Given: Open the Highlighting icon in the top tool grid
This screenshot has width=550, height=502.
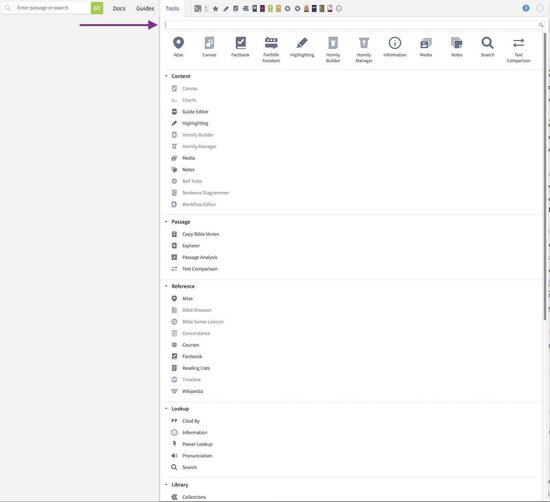Looking at the screenshot, I should click(302, 47).
